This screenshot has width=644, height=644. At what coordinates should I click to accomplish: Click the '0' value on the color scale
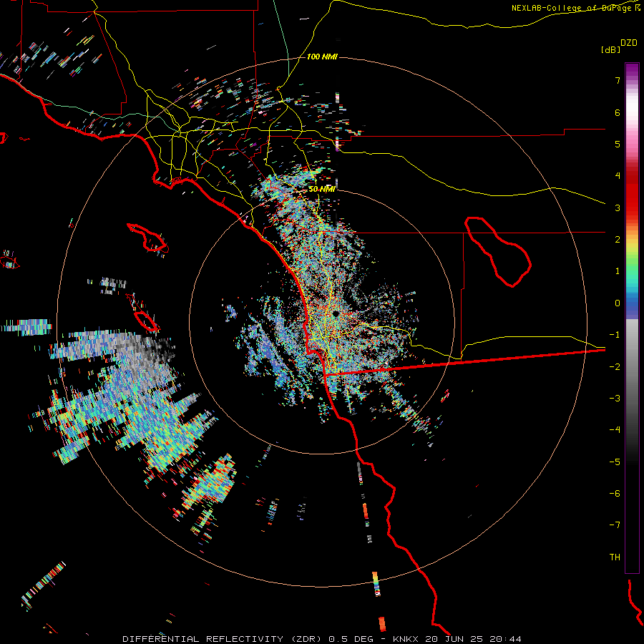[x=618, y=303]
